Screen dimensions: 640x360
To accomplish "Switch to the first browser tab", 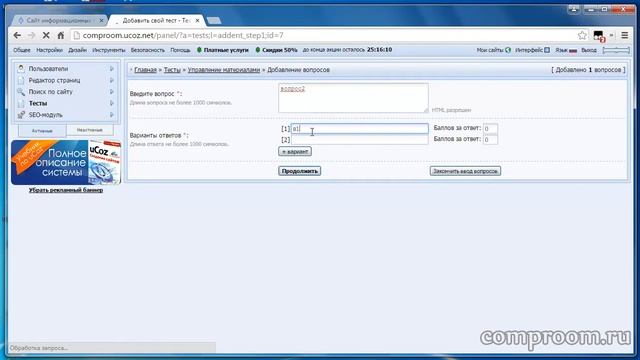I will (60, 20).
